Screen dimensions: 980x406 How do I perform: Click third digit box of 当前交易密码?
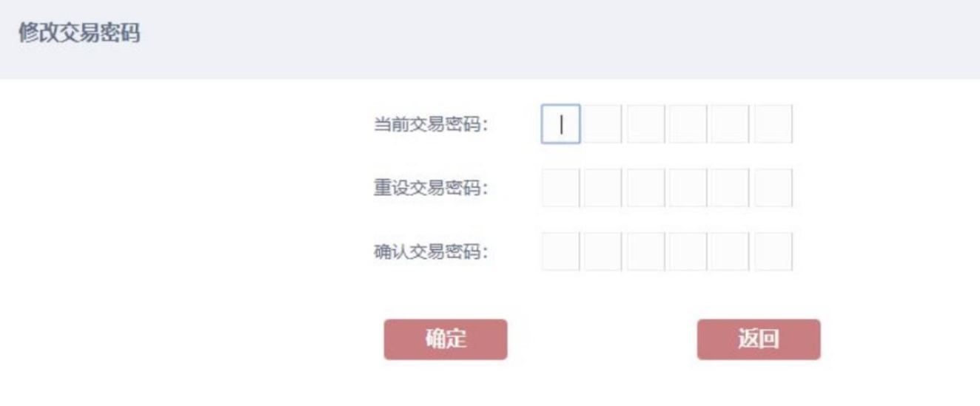click(x=645, y=124)
